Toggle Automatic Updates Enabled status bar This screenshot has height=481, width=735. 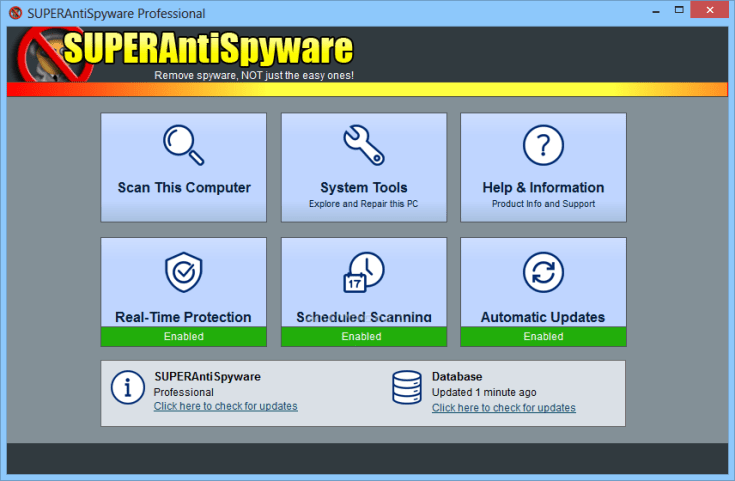[x=543, y=336]
